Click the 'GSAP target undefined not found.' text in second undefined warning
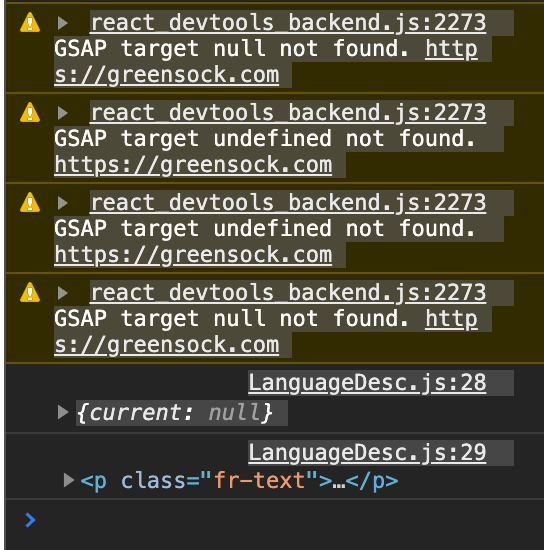 (x=265, y=229)
